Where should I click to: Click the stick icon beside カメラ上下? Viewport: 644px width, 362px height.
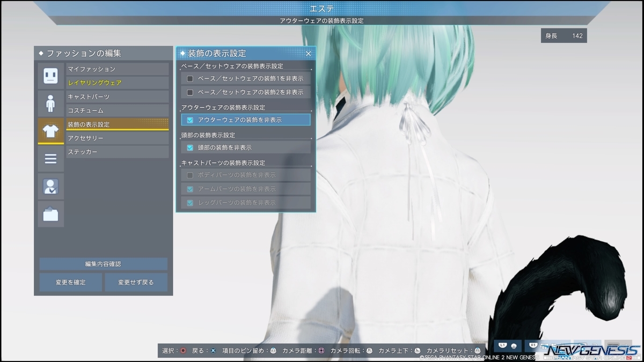click(x=417, y=351)
